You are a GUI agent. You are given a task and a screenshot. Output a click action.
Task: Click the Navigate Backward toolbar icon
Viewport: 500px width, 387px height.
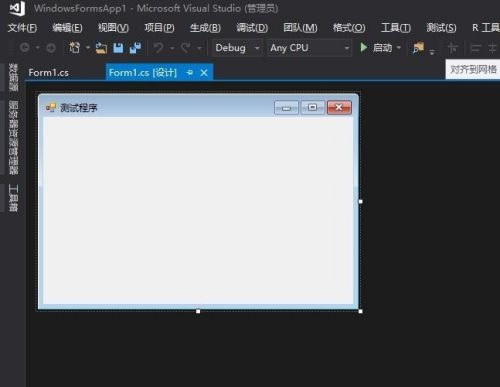[25, 48]
